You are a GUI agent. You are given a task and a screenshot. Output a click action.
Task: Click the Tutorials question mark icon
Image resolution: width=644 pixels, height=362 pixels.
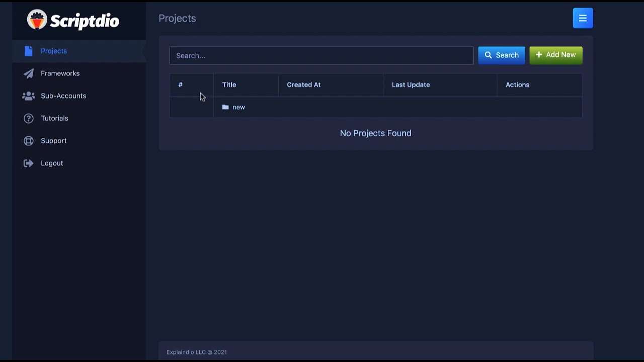point(29,118)
